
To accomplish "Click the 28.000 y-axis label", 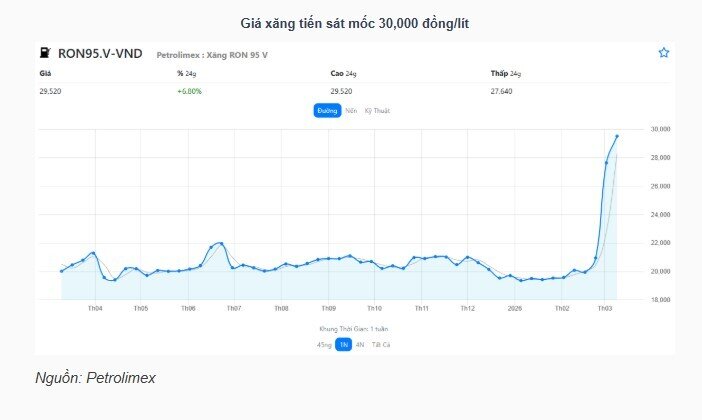I will point(660,158).
